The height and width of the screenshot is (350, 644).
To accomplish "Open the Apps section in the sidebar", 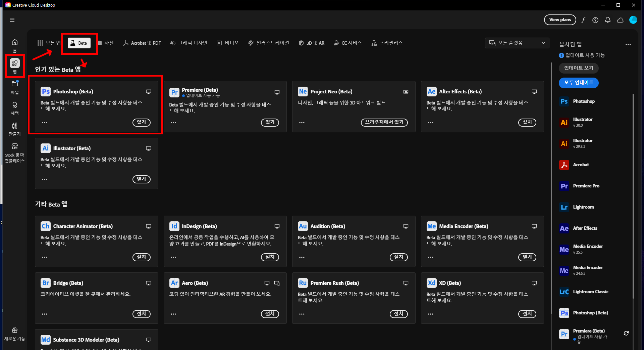I will click(x=15, y=66).
